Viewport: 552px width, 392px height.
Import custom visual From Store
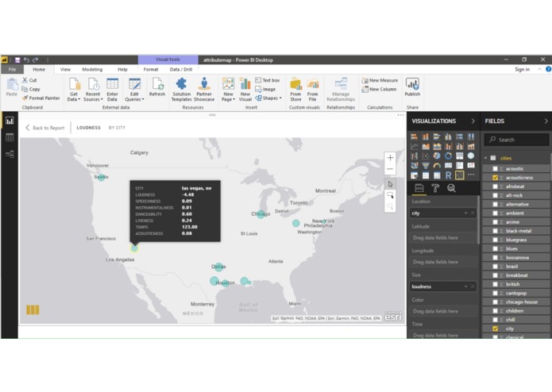(295, 90)
